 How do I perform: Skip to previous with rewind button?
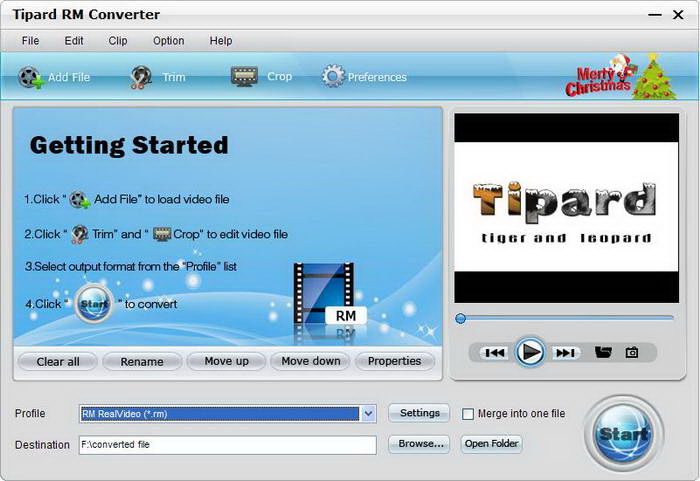point(495,353)
